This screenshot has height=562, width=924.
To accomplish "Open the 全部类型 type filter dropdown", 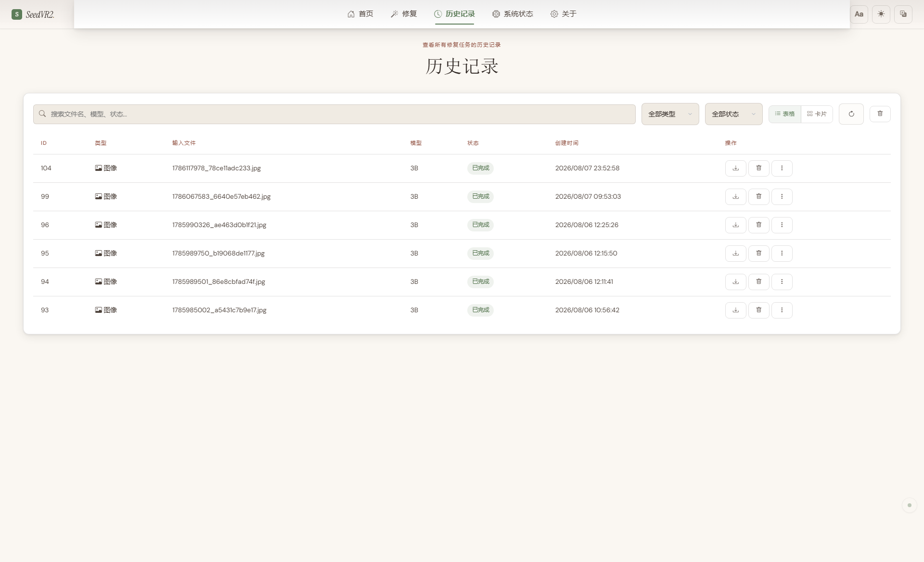I will point(670,114).
